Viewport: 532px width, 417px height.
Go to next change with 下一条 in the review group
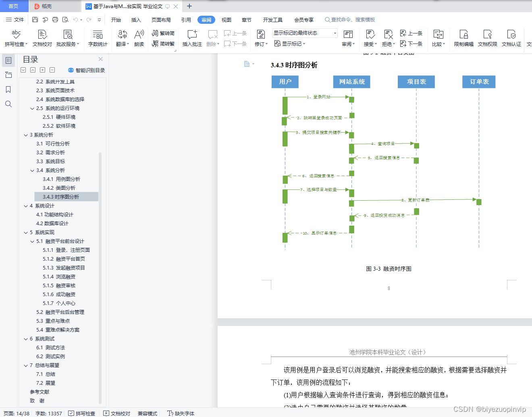point(411,44)
